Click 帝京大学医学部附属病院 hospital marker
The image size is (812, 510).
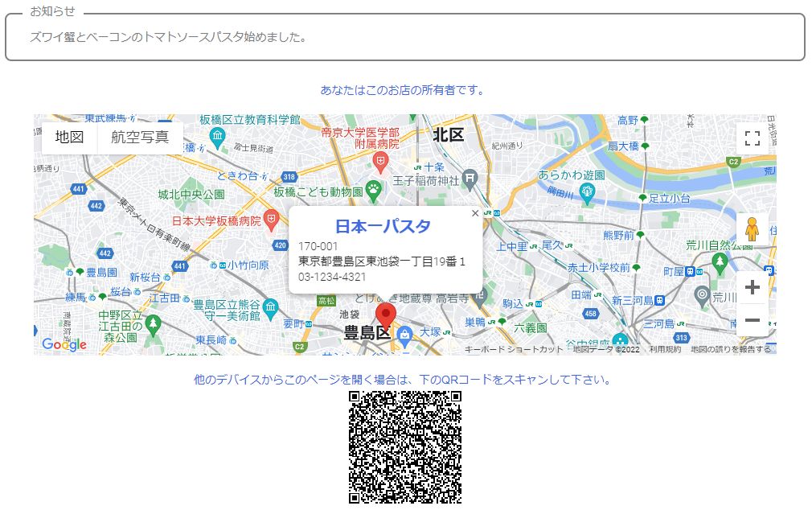pos(380,164)
